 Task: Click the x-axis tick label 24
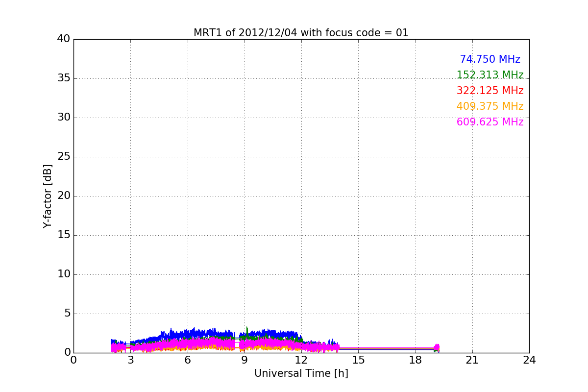[529, 360]
